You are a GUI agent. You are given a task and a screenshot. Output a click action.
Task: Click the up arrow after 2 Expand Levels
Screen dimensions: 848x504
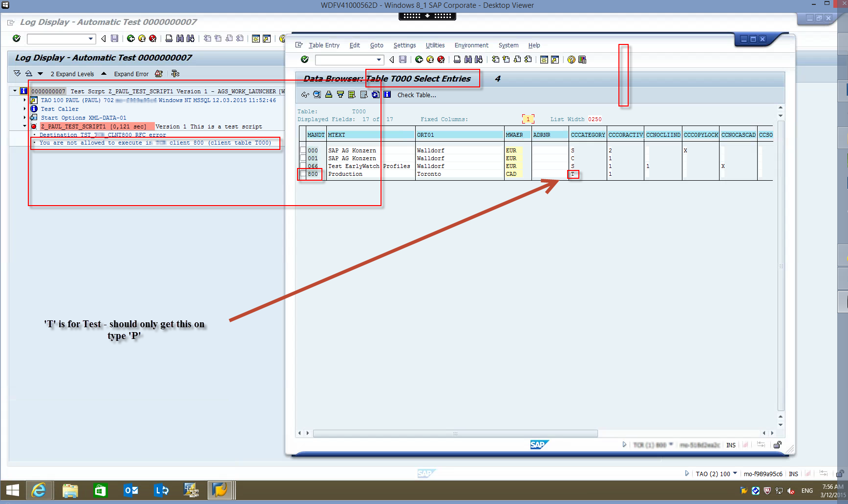pos(104,74)
